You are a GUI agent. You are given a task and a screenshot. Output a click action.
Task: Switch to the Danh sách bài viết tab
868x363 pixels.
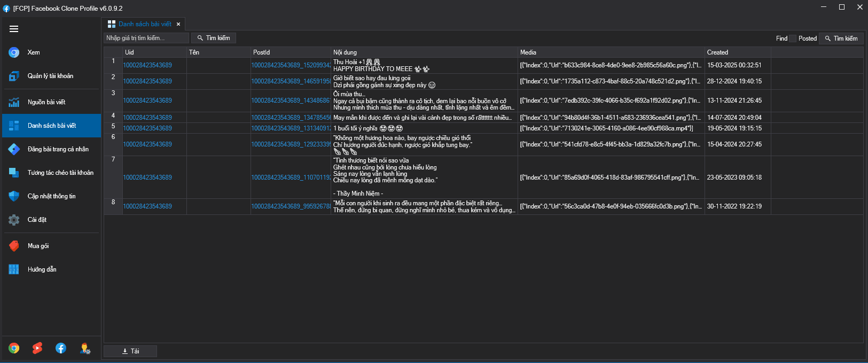click(145, 24)
